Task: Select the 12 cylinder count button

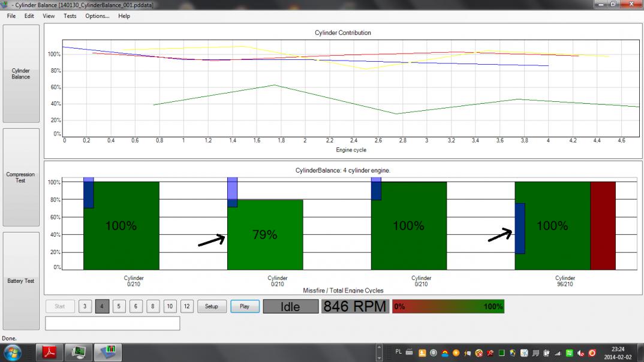Action: (x=187, y=306)
